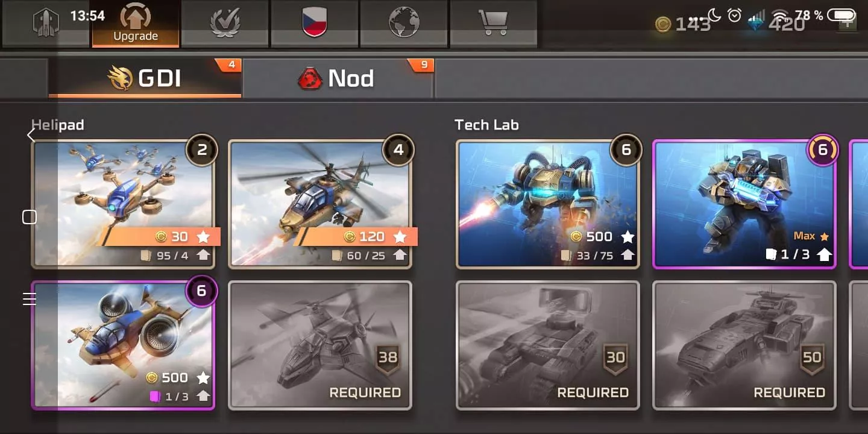Click the locked tank requiring level 30
This screenshot has width=868, height=434.
click(548, 345)
